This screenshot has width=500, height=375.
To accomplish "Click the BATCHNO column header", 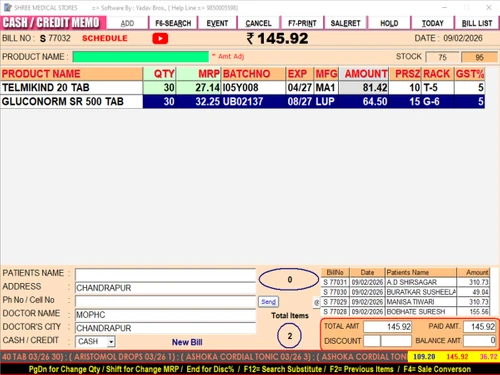I will pyautogui.click(x=253, y=74).
